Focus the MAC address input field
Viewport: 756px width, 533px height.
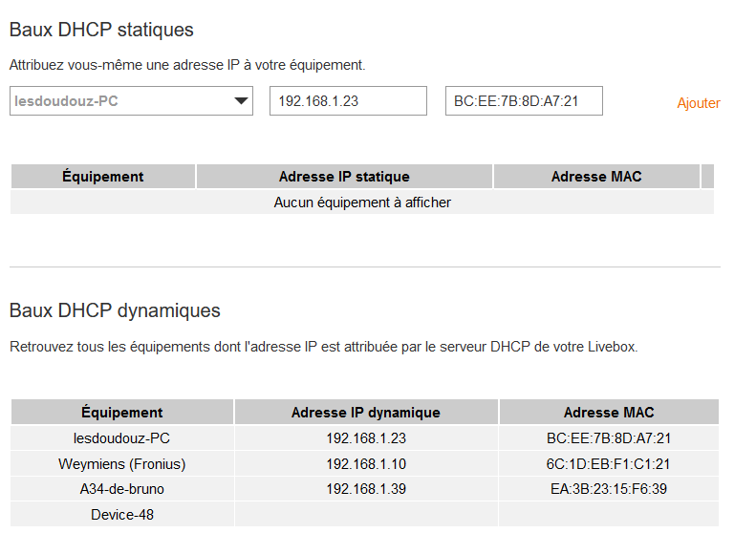(x=524, y=101)
